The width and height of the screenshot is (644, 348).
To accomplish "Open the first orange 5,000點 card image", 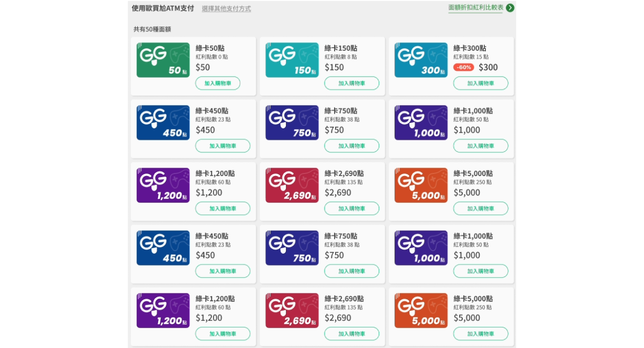I will [x=421, y=186].
